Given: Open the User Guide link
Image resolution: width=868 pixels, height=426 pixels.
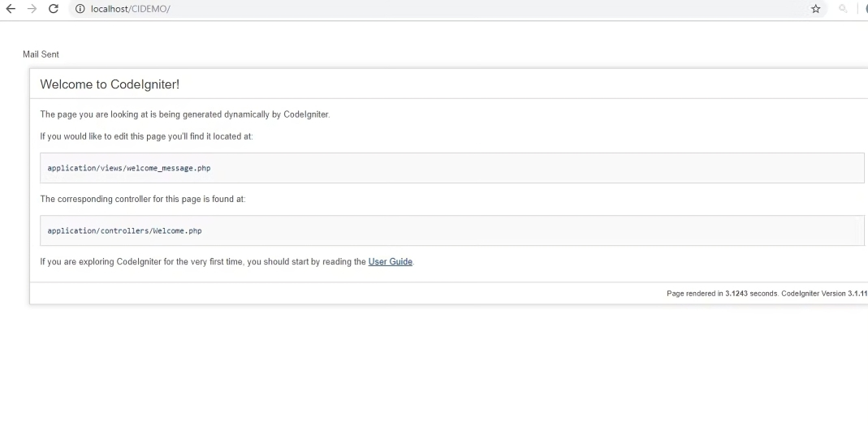Looking at the screenshot, I should point(391,261).
